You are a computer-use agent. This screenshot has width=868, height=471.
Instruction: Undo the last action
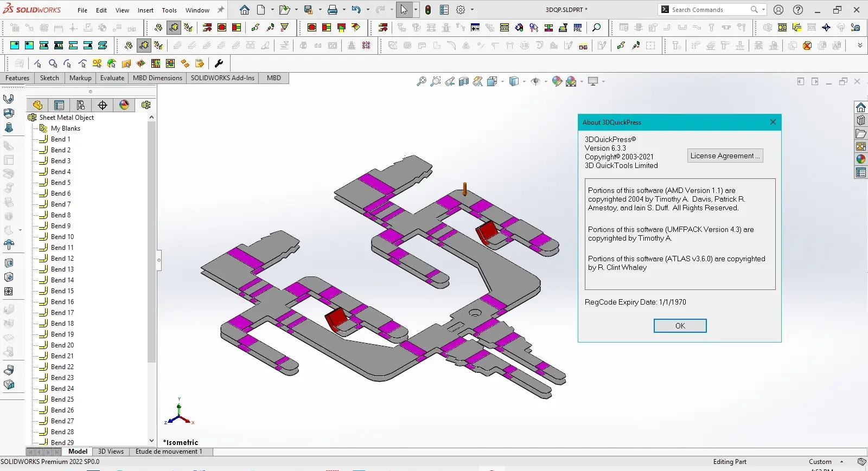pos(356,10)
